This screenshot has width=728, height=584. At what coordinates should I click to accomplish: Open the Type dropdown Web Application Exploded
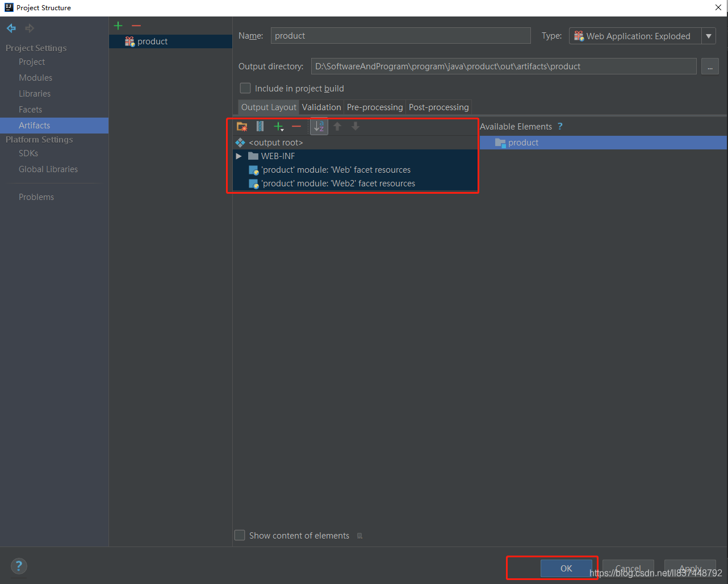point(642,36)
